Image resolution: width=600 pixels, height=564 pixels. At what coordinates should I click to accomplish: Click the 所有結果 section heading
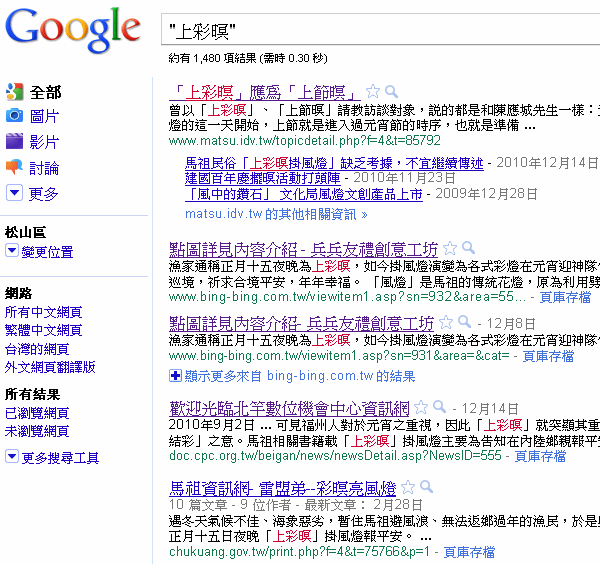click(x=33, y=394)
